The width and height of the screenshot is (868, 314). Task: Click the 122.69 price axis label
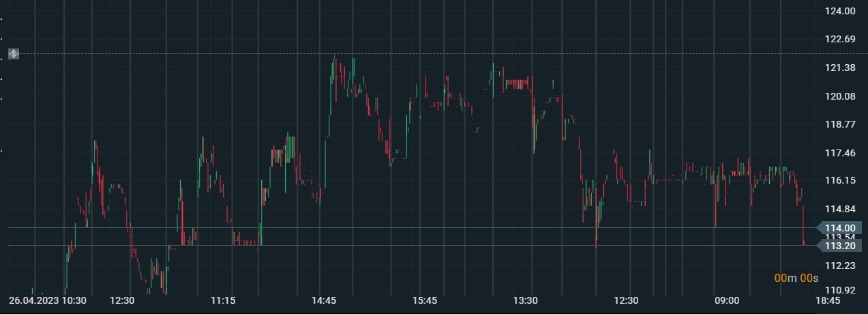click(840, 40)
